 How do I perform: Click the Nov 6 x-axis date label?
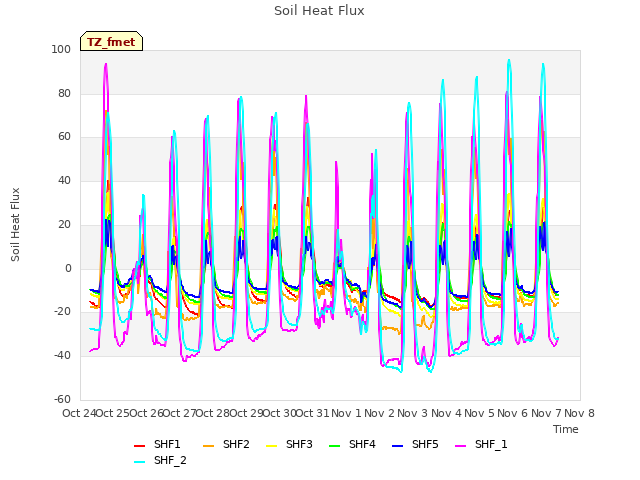click(513, 413)
